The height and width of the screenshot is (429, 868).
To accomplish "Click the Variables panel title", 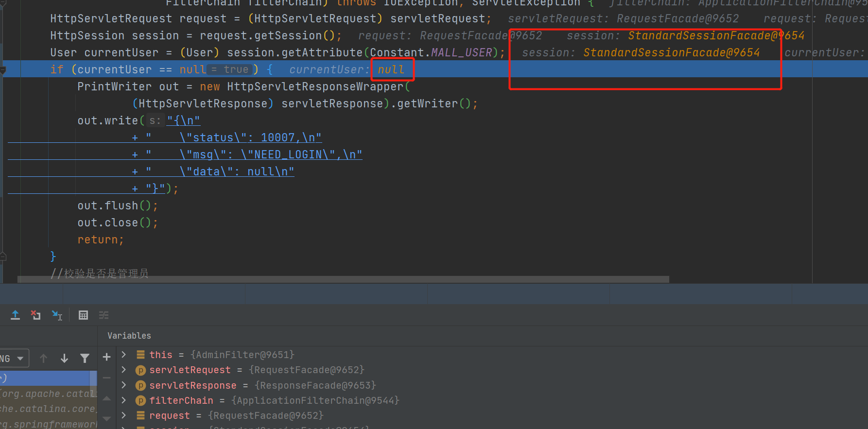I will 129,336.
